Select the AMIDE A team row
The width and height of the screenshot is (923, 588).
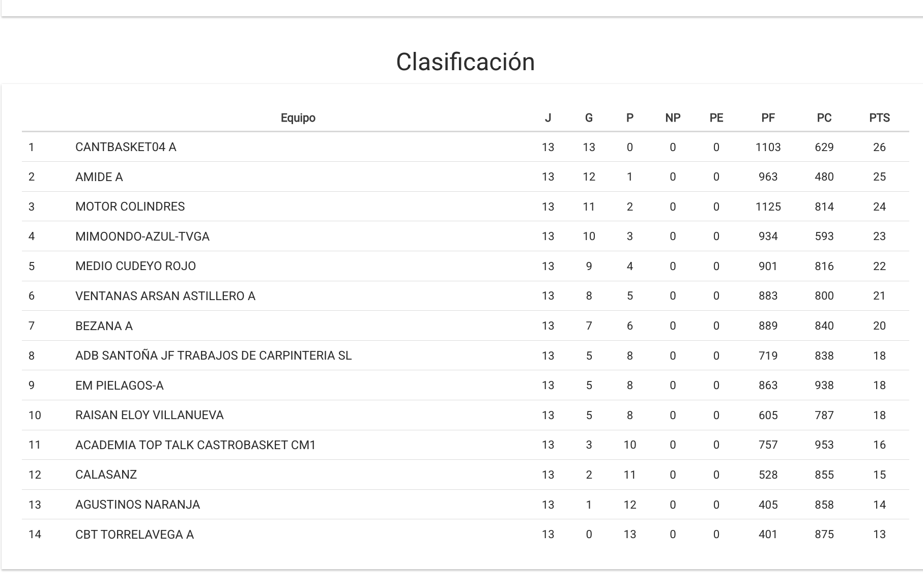click(99, 177)
